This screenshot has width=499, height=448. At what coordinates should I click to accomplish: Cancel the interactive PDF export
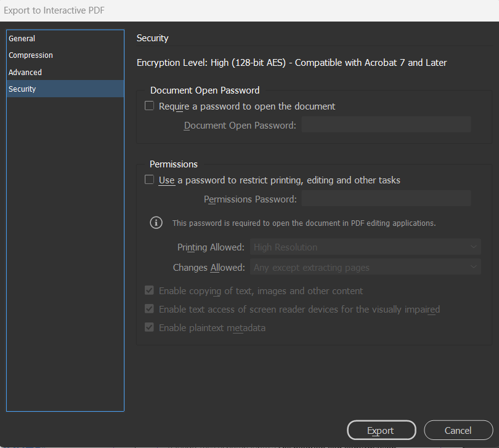click(458, 430)
